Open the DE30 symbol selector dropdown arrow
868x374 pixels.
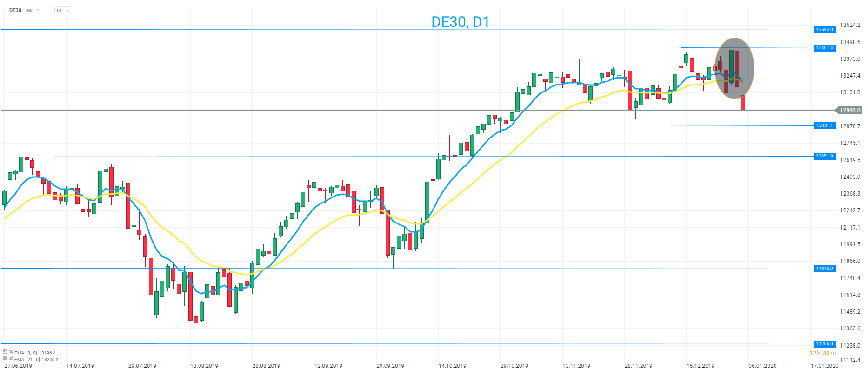pos(38,10)
